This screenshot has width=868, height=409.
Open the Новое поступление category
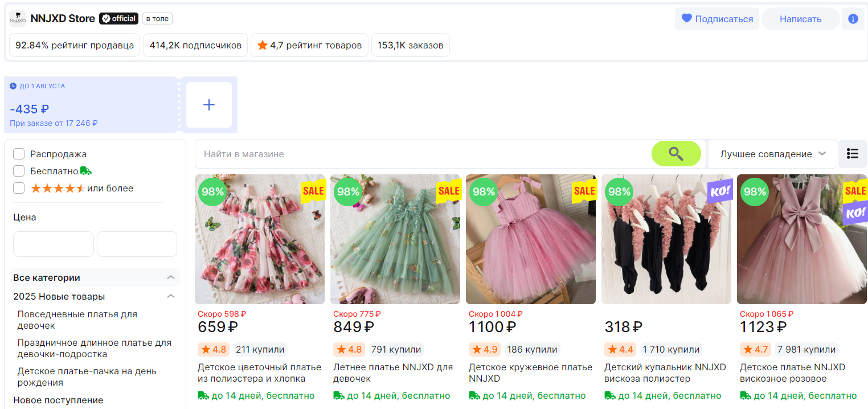(x=58, y=400)
